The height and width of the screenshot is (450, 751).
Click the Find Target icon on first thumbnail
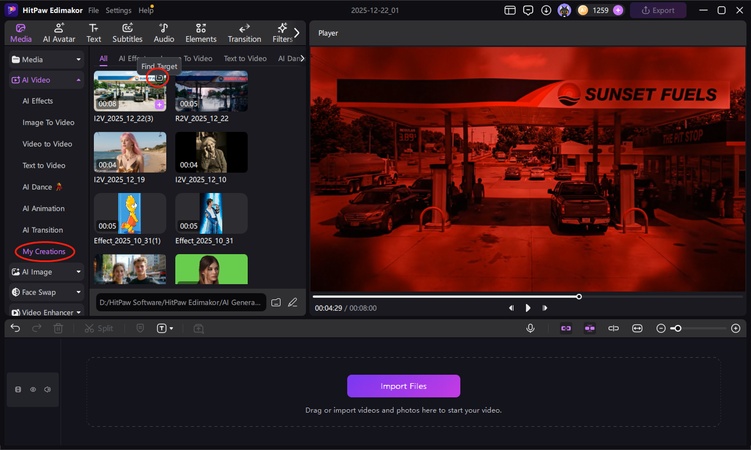tap(158, 78)
